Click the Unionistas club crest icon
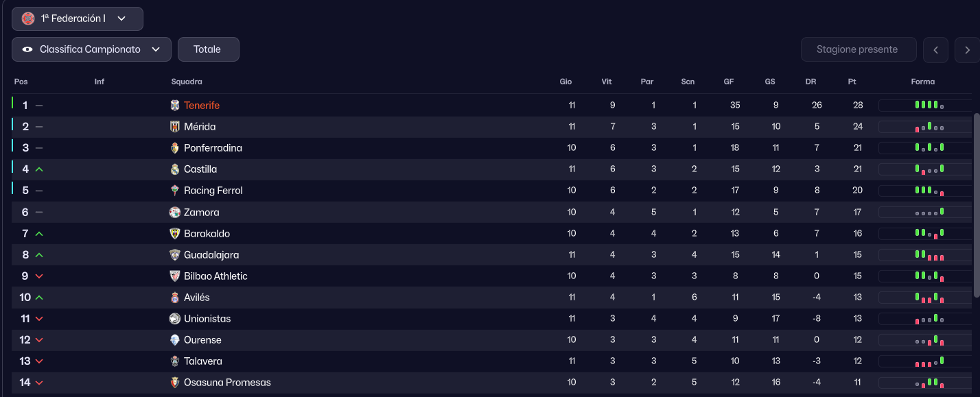This screenshot has width=980, height=397. pos(174,319)
